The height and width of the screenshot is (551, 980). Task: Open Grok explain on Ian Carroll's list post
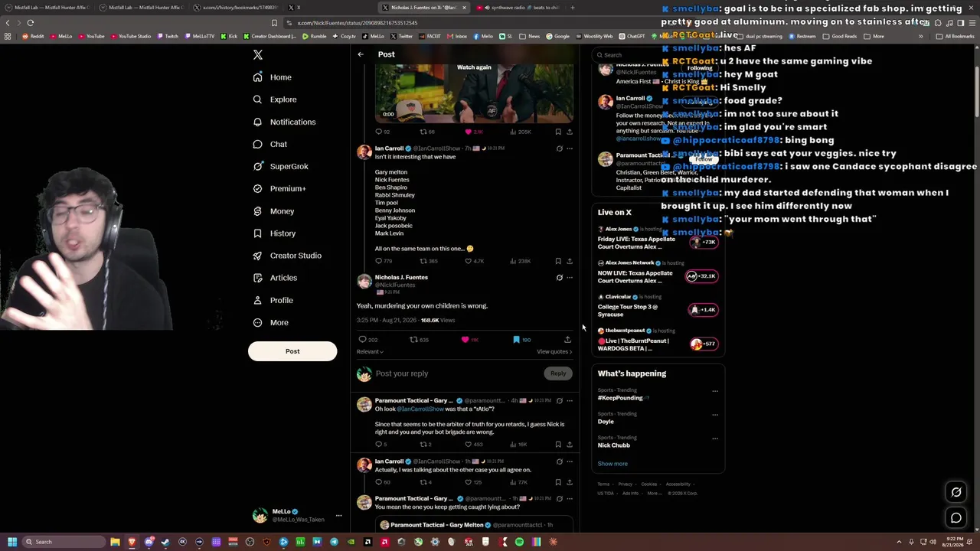tap(559, 148)
